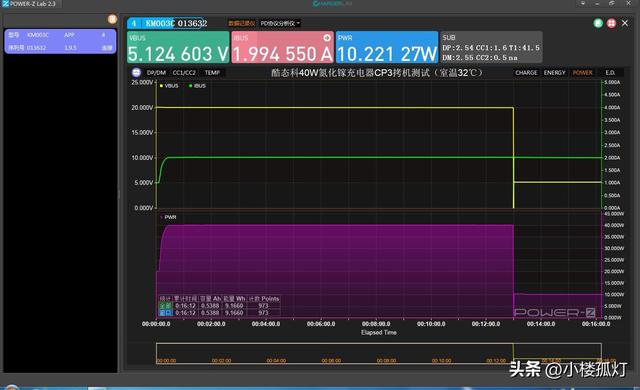Open the title bar dropdown arrow menu

pyautogui.click(x=583, y=3)
